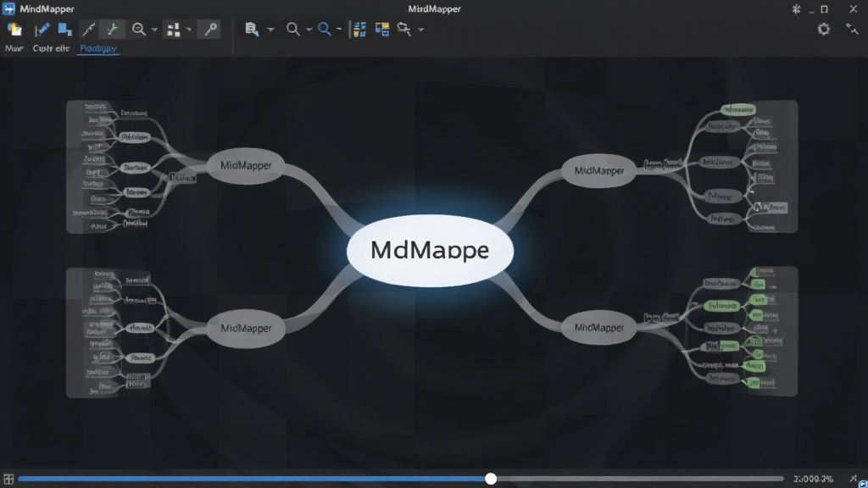Expand the dropdown after the find-cursor icon

click(420, 30)
